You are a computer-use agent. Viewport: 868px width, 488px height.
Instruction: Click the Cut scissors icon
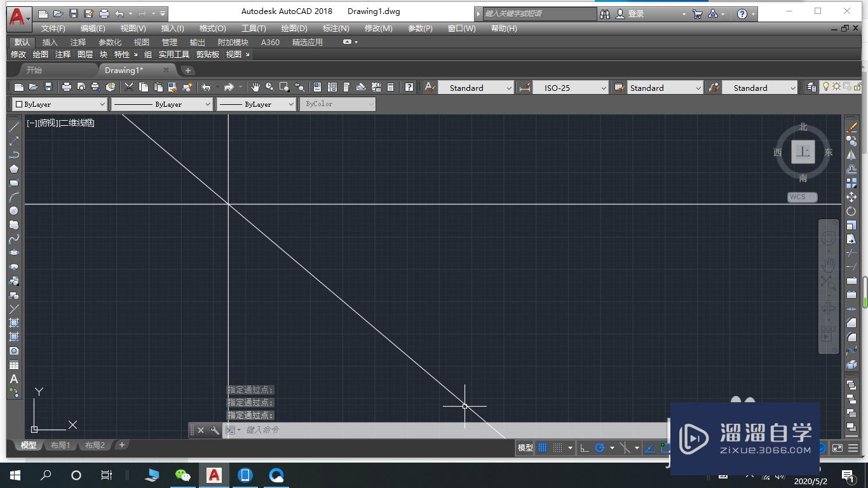click(129, 87)
